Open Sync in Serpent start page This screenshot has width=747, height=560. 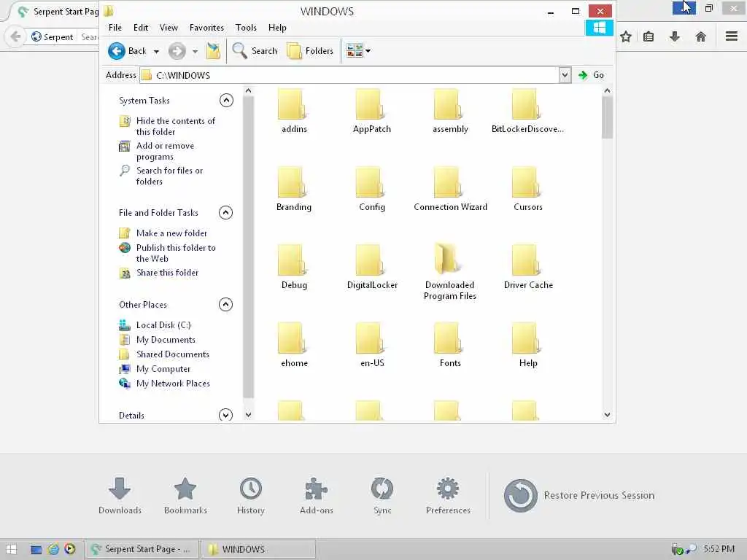click(x=382, y=496)
